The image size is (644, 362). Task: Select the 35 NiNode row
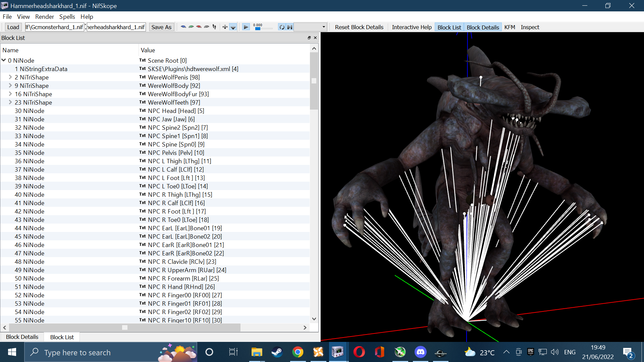pos(155,153)
